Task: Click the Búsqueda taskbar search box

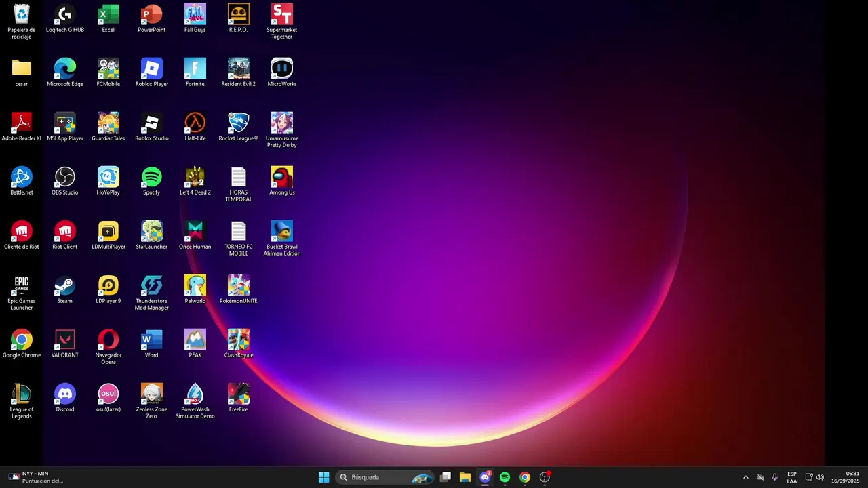Action: point(385,477)
